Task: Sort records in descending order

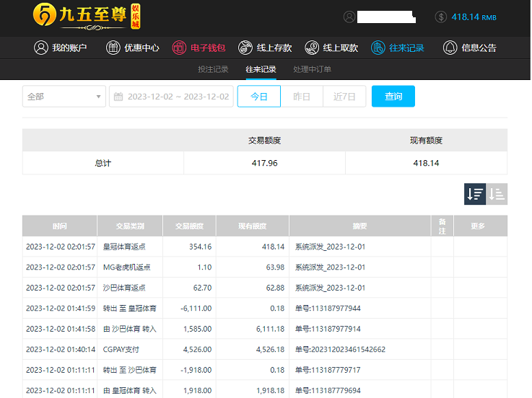Action: coord(475,194)
